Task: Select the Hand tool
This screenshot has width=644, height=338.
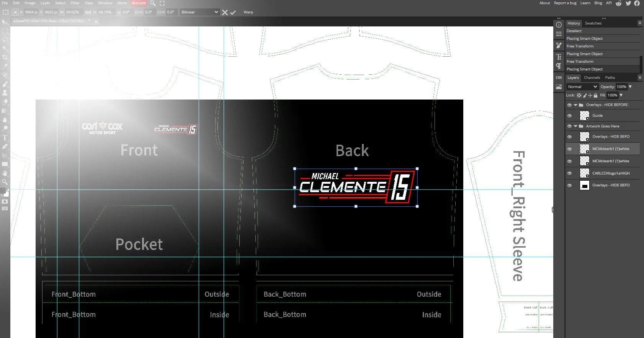Action: point(5,173)
